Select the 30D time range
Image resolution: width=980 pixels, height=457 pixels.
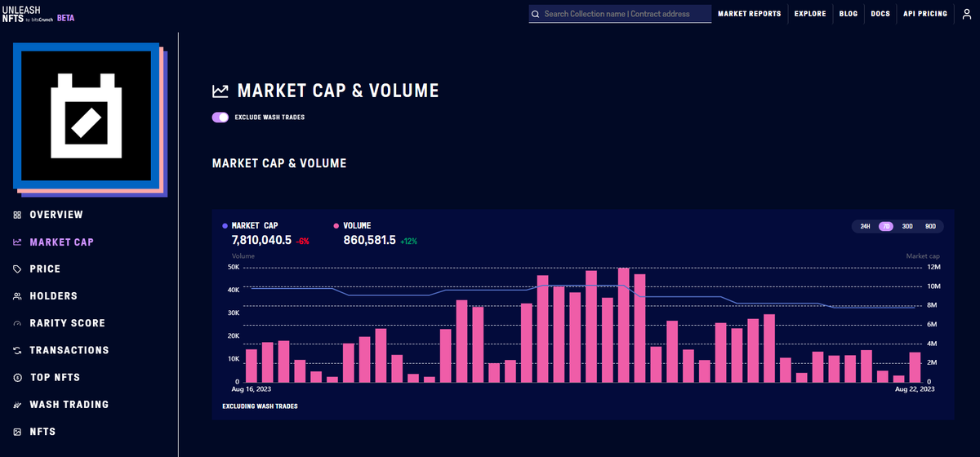pyautogui.click(x=907, y=227)
